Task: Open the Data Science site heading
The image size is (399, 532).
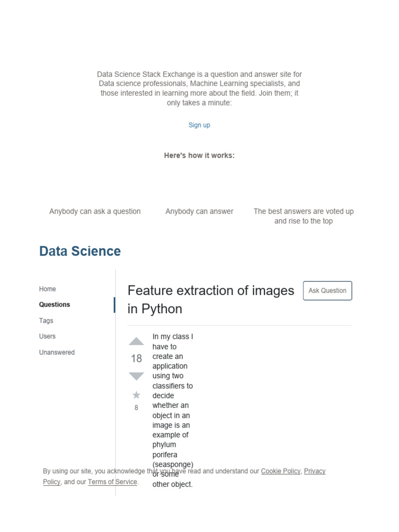Action: tap(80, 251)
